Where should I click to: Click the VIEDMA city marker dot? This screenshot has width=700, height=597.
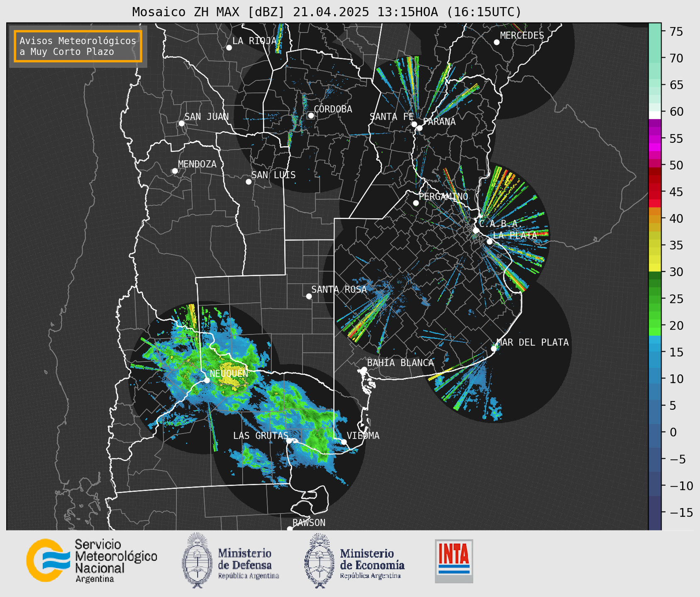point(344,442)
